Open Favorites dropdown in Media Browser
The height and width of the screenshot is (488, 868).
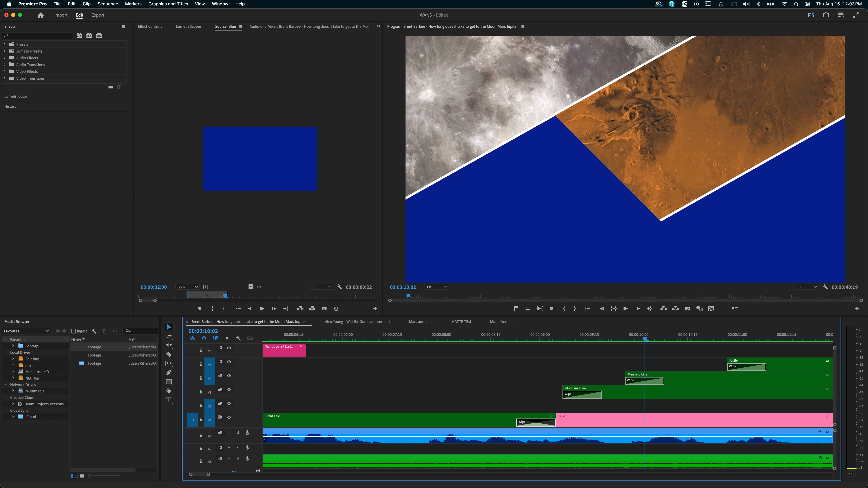[26, 331]
